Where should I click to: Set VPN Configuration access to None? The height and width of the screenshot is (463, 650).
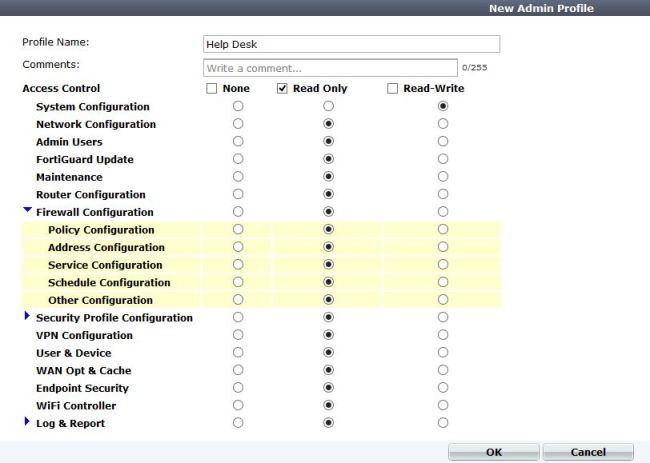tap(238, 335)
